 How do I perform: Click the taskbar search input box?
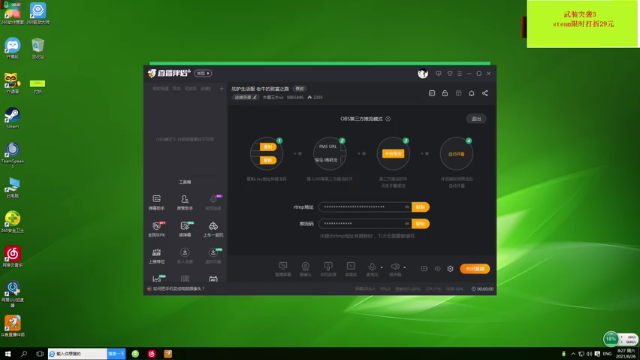77,353
